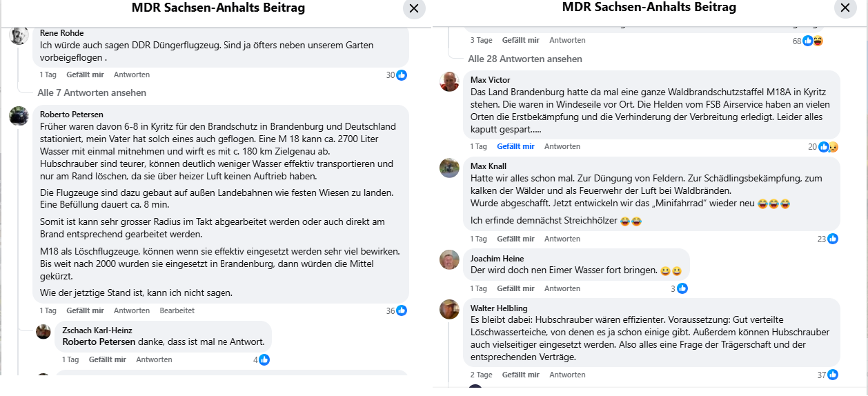
Task: Show edit history via 'Bearbeitet' label
Action: pos(177,310)
